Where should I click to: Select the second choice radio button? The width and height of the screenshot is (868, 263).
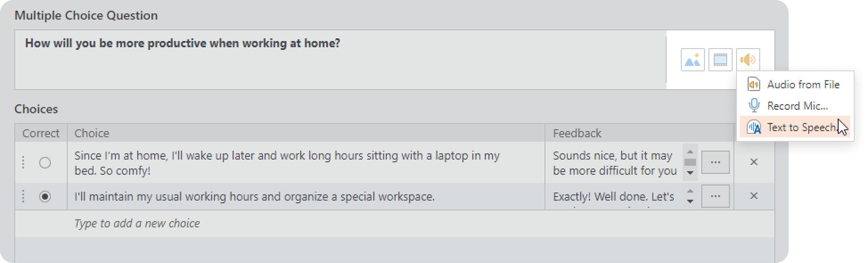[45, 197]
